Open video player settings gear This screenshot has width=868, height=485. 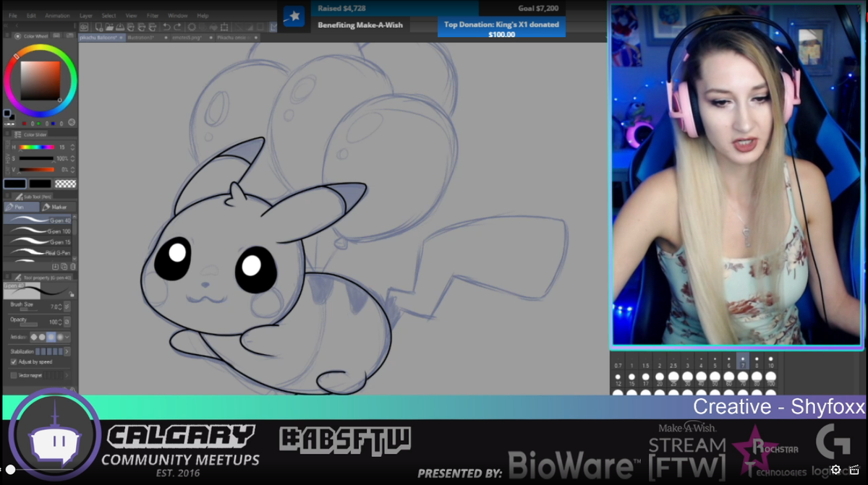(836, 470)
